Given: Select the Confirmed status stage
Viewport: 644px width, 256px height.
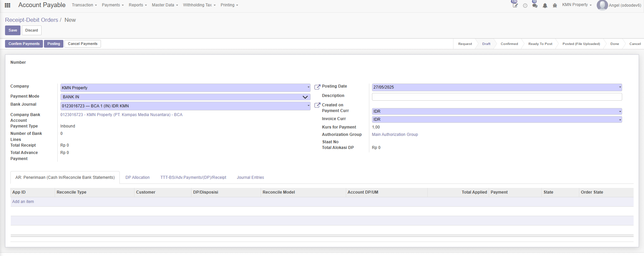Looking at the screenshot, I should 509,44.
